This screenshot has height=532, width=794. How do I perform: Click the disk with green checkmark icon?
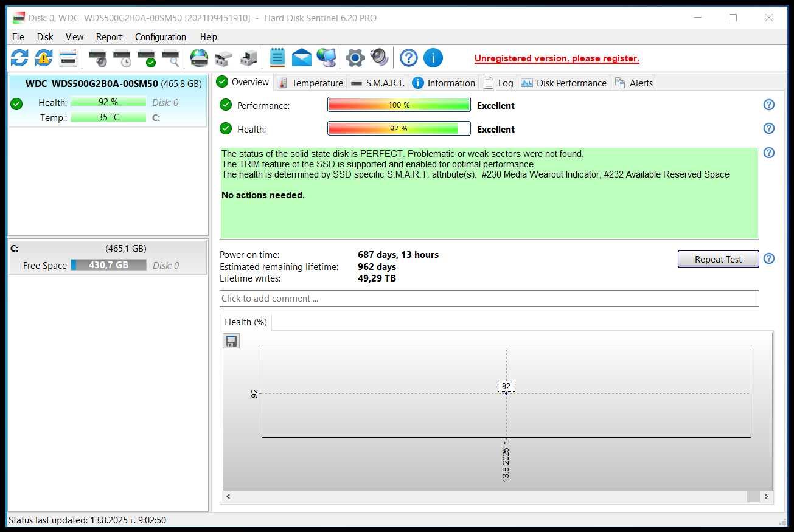[x=146, y=58]
